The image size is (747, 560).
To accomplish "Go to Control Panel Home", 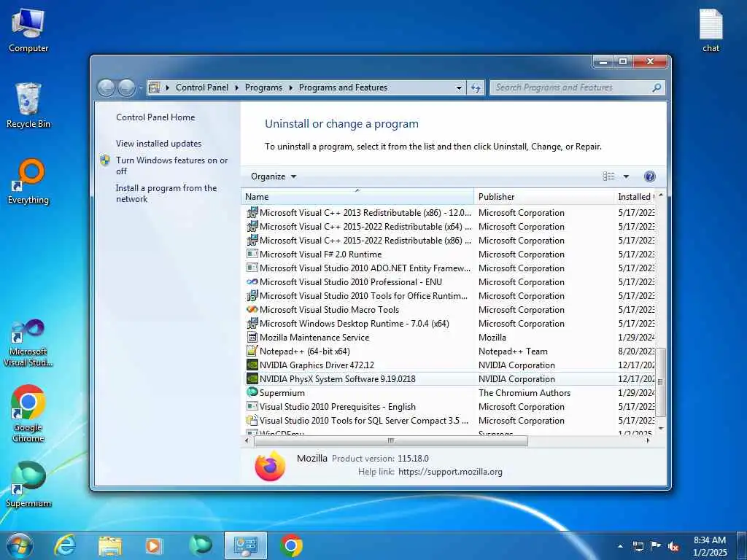I will tap(155, 117).
